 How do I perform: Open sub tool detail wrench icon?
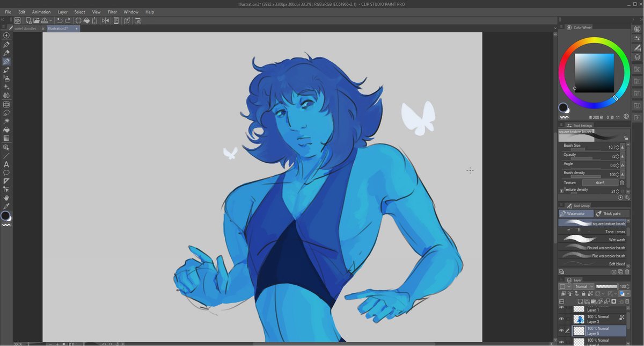click(627, 197)
